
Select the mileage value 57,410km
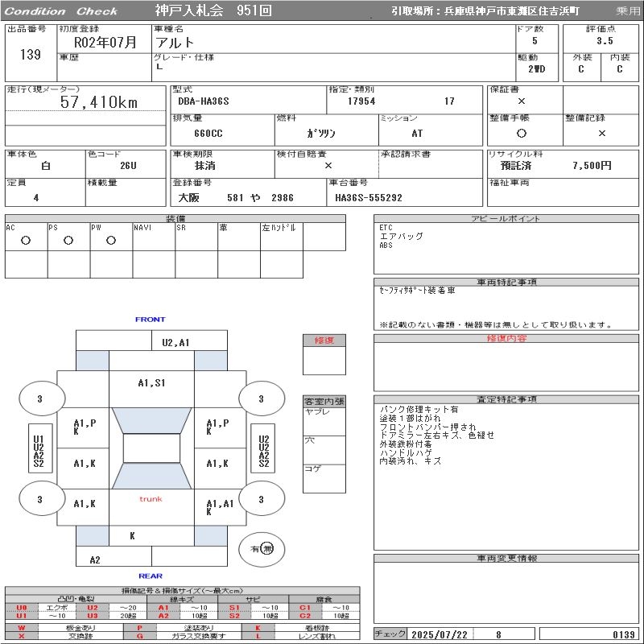(x=99, y=102)
